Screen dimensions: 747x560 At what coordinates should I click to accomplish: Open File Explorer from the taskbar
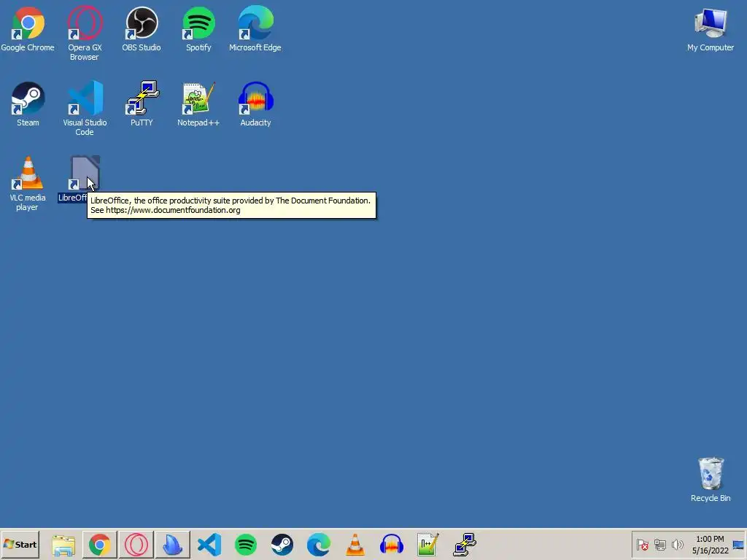[x=63, y=545]
